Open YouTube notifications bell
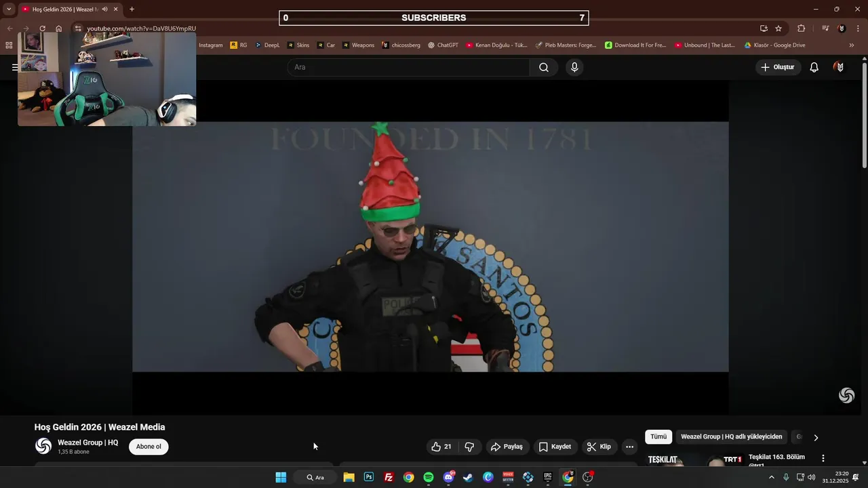 pyautogui.click(x=814, y=67)
